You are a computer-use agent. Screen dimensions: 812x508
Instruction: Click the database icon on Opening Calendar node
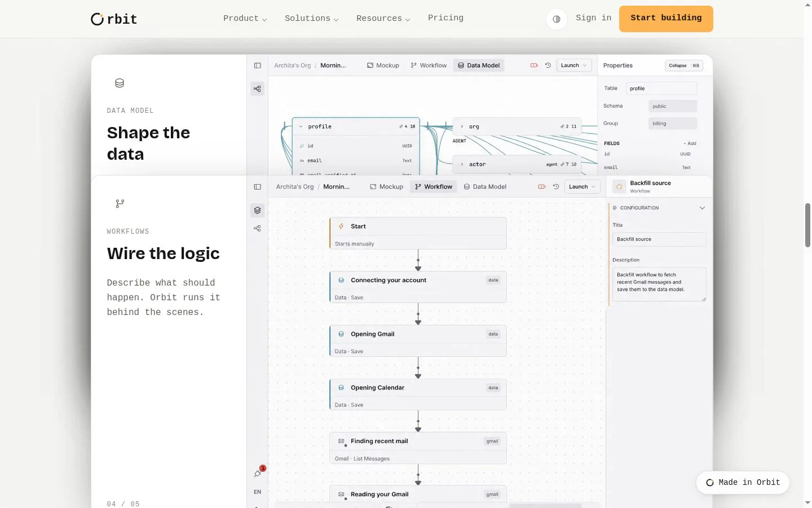point(341,388)
